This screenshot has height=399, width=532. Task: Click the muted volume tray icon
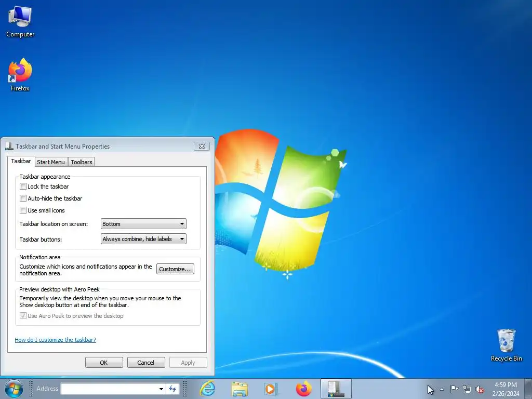[480, 389]
